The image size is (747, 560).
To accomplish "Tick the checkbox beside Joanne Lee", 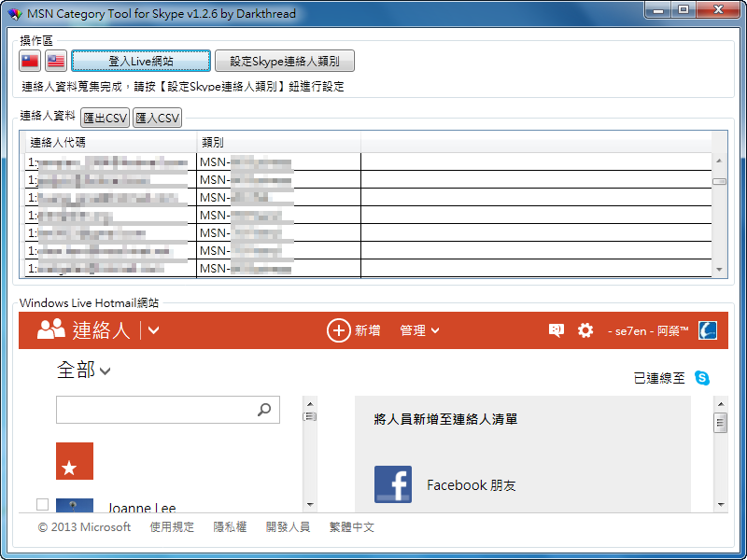I will 42,504.
